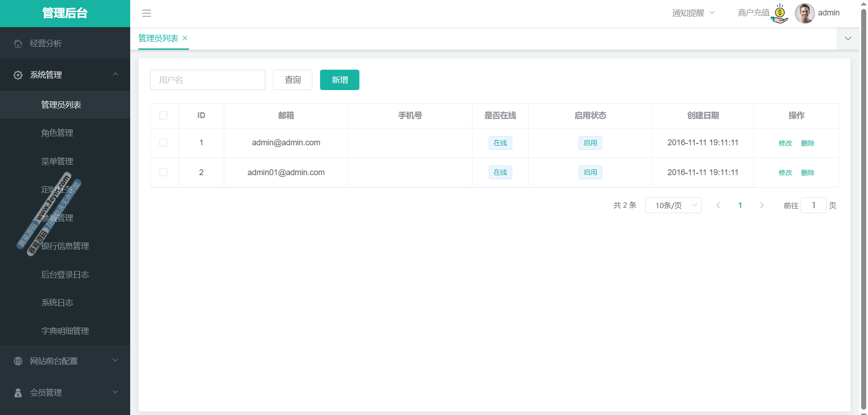
Task: Click 删除 for admin01@admin.com
Action: click(x=807, y=173)
